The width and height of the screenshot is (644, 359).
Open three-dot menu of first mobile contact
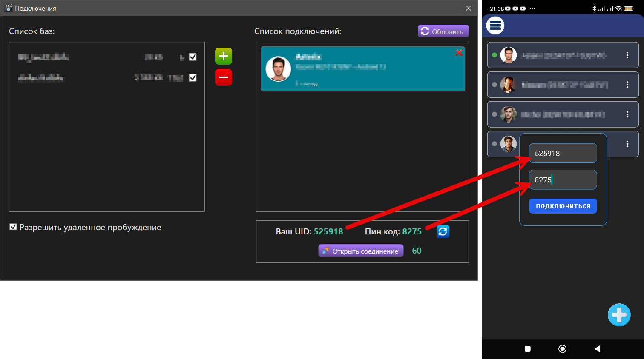pos(627,55)
